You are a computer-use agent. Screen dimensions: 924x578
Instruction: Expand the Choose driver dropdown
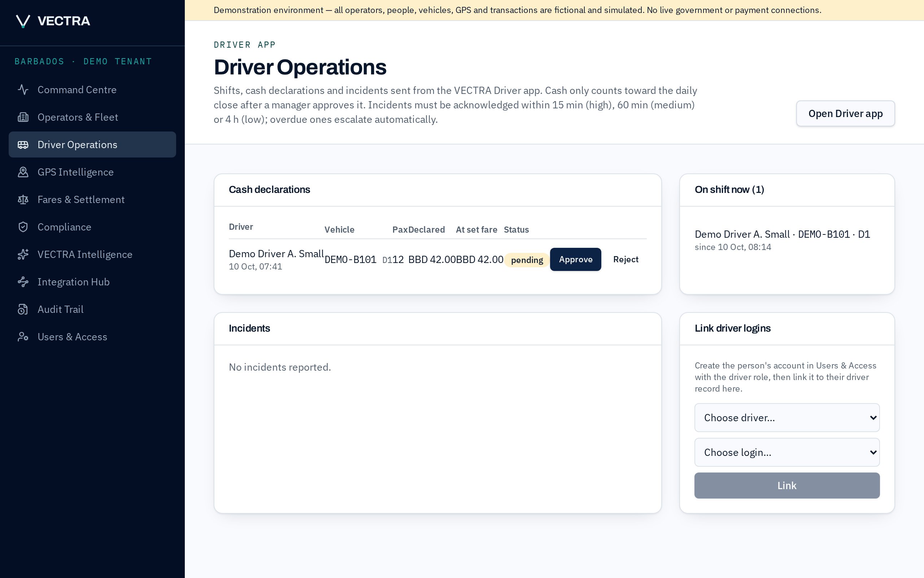click(x=787, y=418)
